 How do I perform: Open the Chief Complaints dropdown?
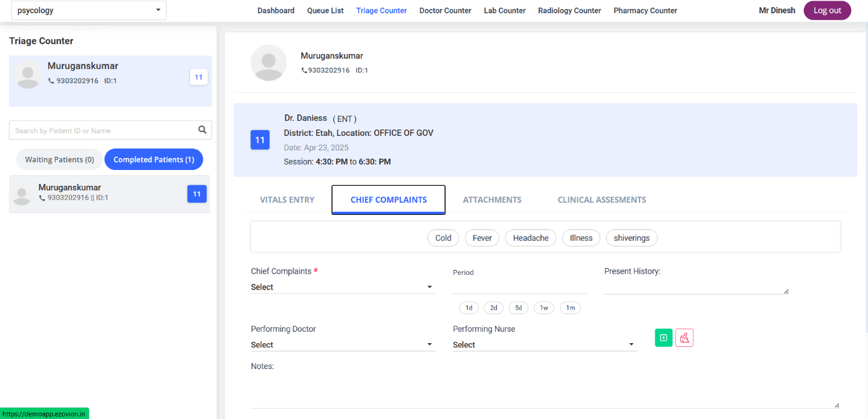tap(343, 287)
